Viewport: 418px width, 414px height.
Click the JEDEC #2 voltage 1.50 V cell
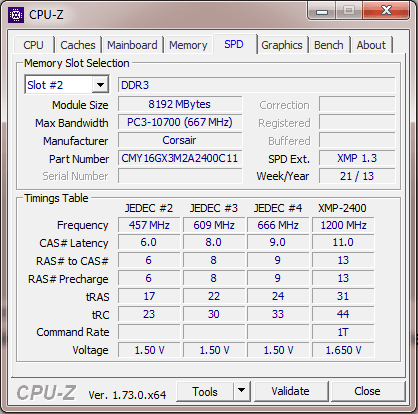pyautogui.click(x=149, y=350)
